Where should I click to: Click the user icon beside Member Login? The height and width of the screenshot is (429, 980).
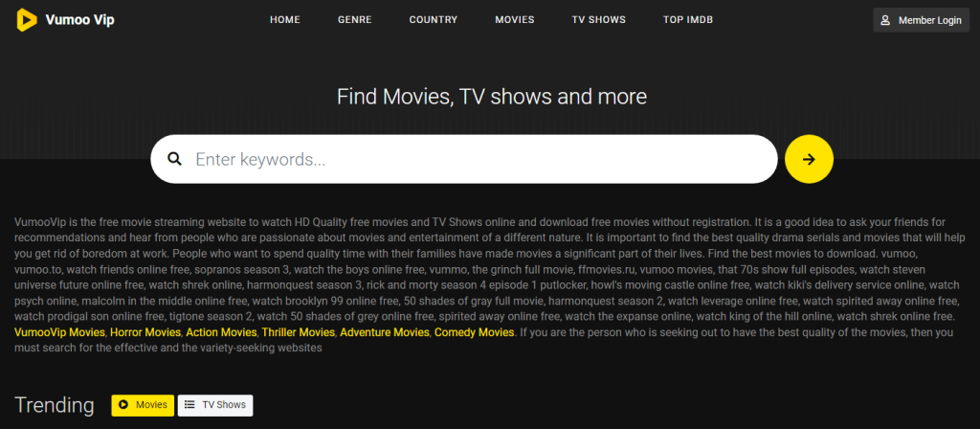(x=885, y=20)
